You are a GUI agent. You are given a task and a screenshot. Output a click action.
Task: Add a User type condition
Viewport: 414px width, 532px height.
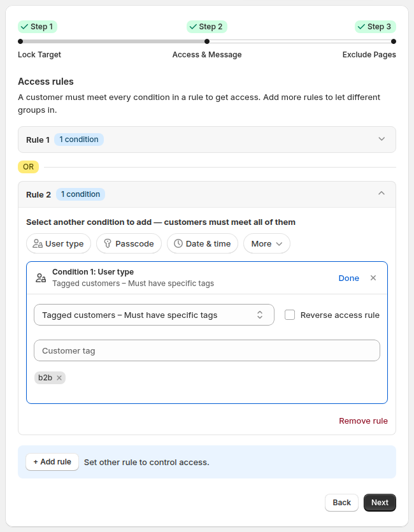coord(59,243)
